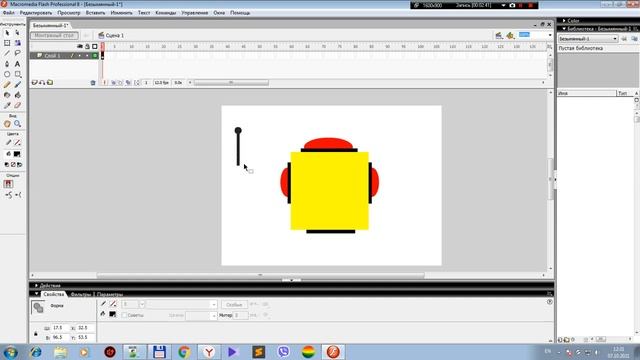Expand the Actions panel
This screenshot has height=360, width=640.
[36, 286]
